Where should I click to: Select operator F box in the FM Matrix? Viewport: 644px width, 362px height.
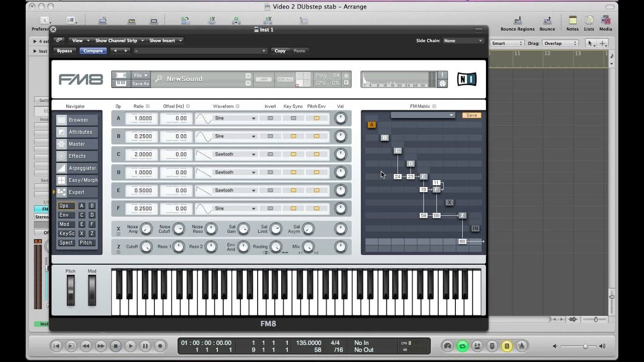(437, 190)
